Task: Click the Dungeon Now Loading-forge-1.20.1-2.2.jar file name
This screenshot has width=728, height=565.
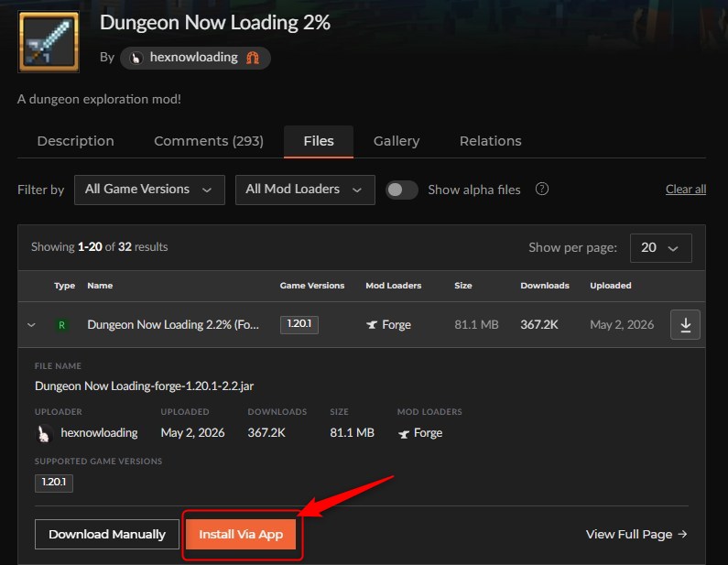Action: [145, 386]
